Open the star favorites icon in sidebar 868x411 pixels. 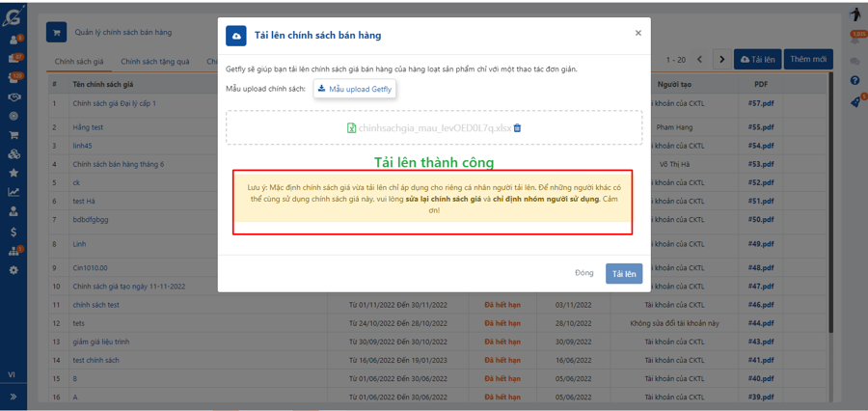[x=14, y=173]
